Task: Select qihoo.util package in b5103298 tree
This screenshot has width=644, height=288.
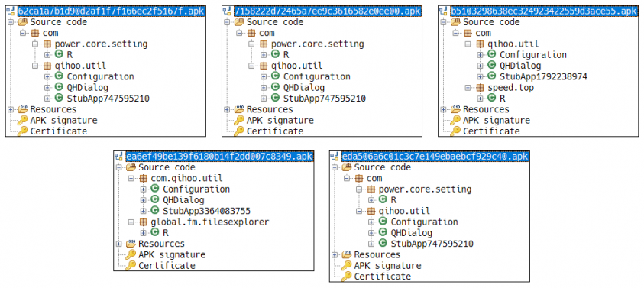Action: (x=513, y=44)
